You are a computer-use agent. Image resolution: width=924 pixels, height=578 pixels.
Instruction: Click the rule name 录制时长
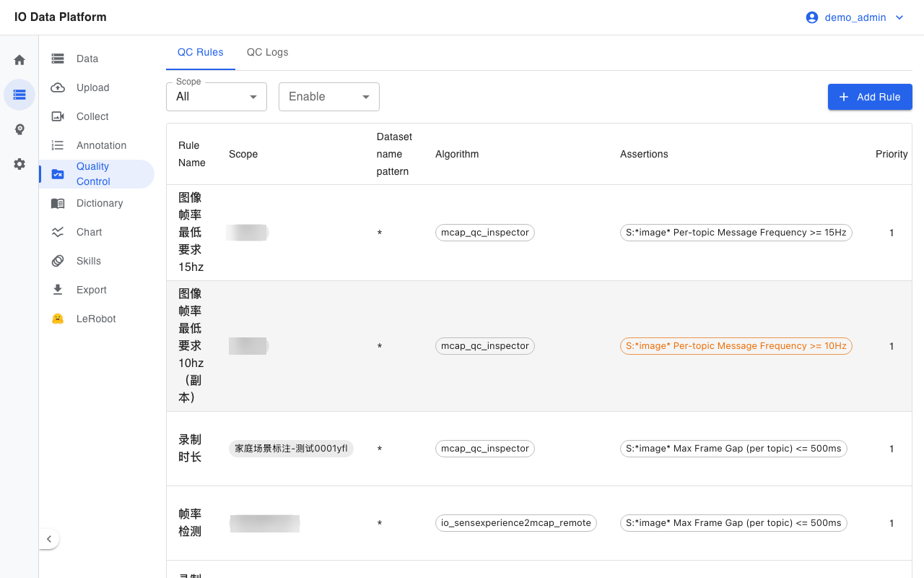[x=190, y=449]
